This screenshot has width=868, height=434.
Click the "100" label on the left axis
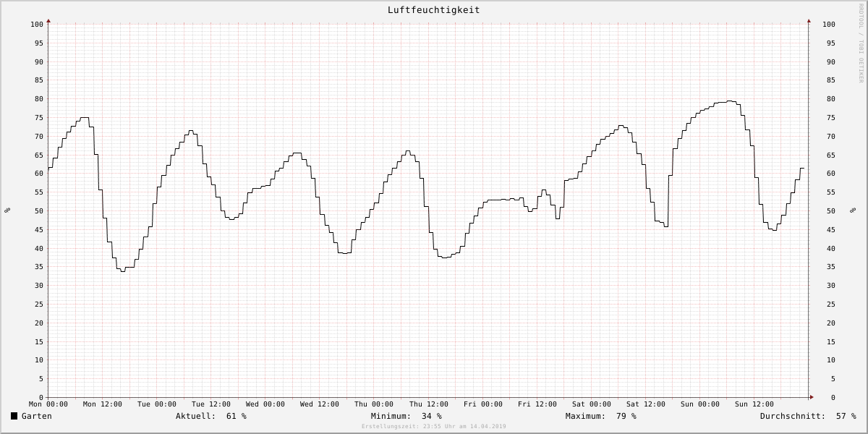pyautogui.click(x=38, y=25)
